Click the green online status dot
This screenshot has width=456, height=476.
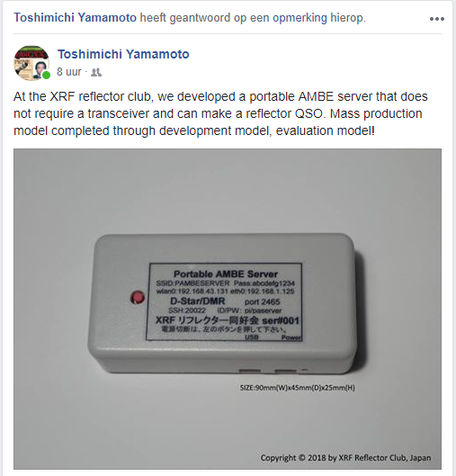pyautogui.click(x=46, y=76)
